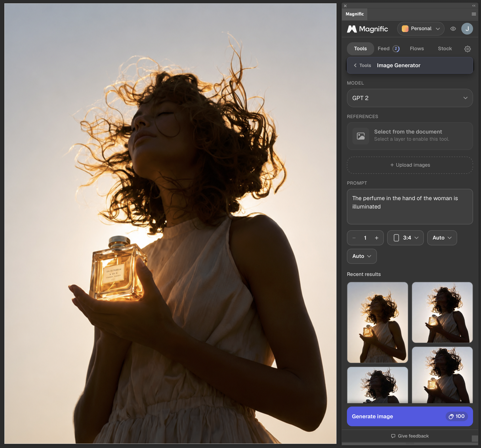Viewport: 481px width, 448px height.
Task: Click the Generate image button
Action: click(410, 416)
